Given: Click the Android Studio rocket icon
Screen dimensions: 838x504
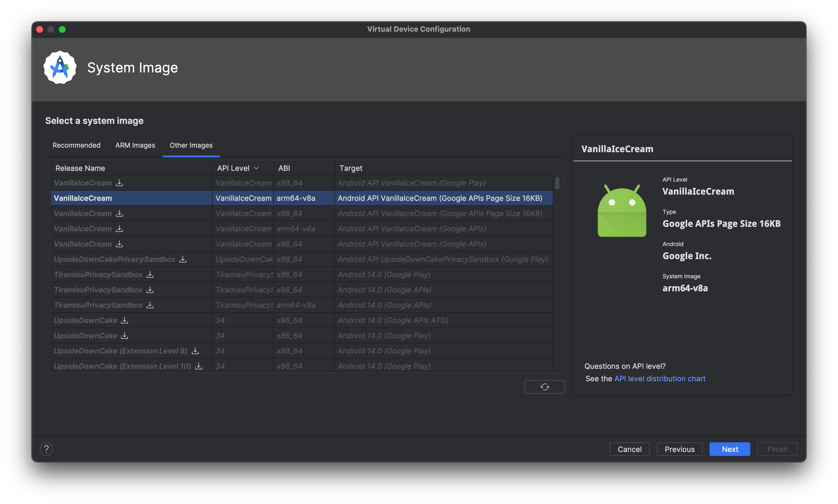Looking at the screenshot, I should (60, 66).
